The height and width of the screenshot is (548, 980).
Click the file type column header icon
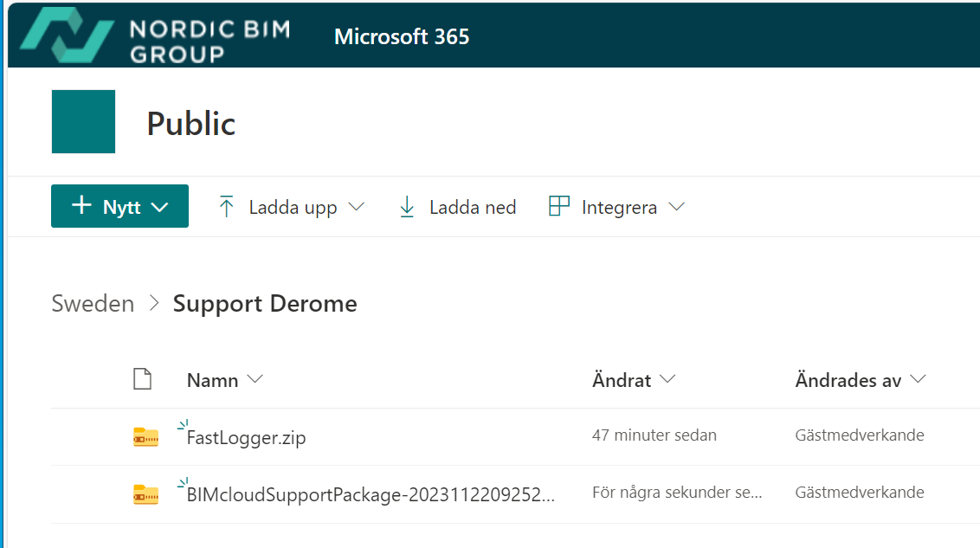pos(142,379)
